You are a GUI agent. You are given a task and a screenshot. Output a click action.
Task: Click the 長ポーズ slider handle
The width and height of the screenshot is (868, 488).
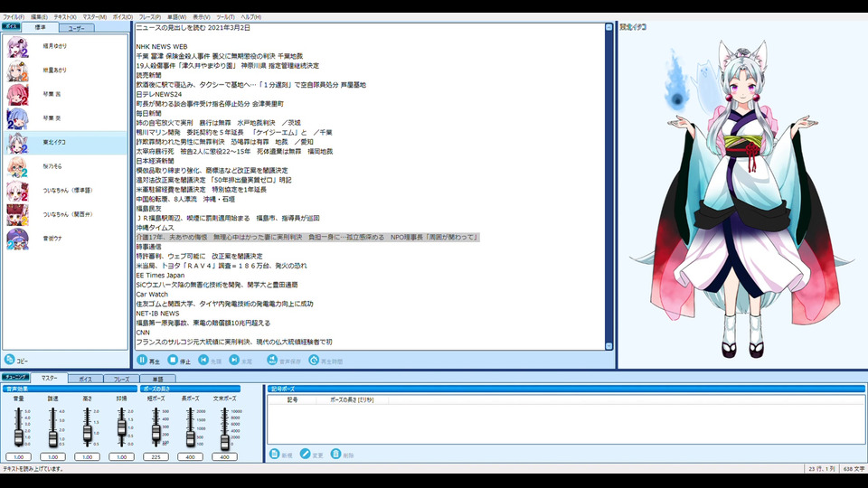click(191, 437)
